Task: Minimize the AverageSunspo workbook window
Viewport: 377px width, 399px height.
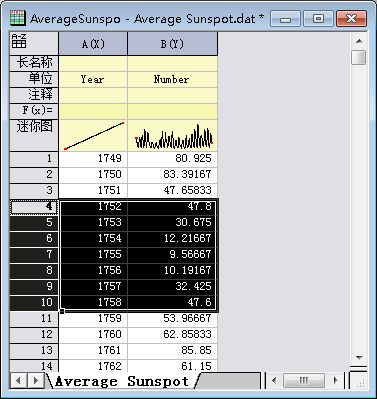Action: tap(285, 18)
